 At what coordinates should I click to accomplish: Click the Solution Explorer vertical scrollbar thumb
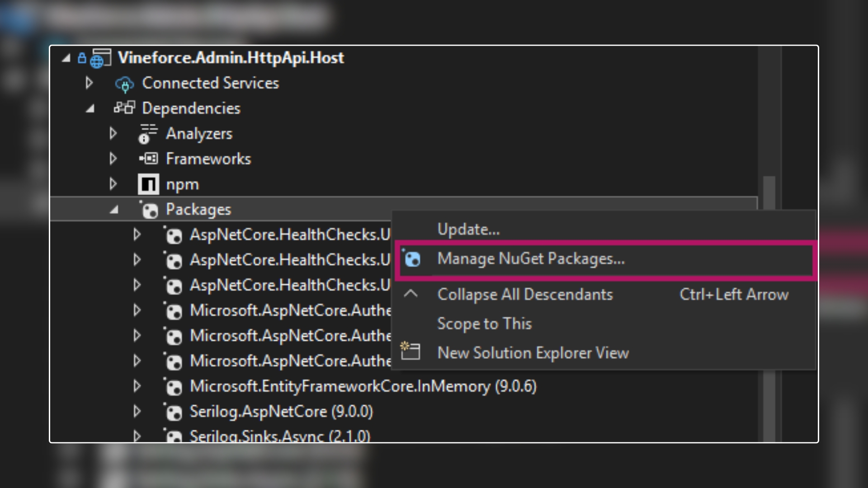pyautogui.click(x=769, y=309)
